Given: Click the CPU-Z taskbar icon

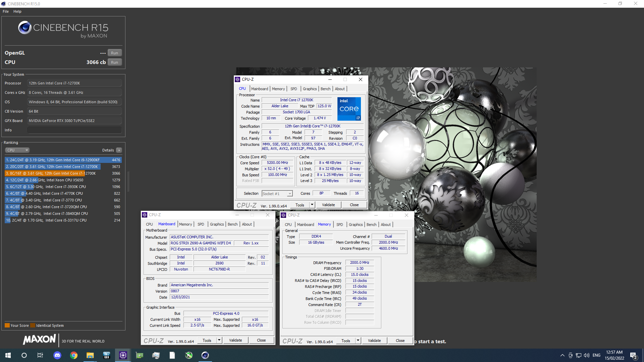Looking at the screenshot, I should (x=123, y=355).
